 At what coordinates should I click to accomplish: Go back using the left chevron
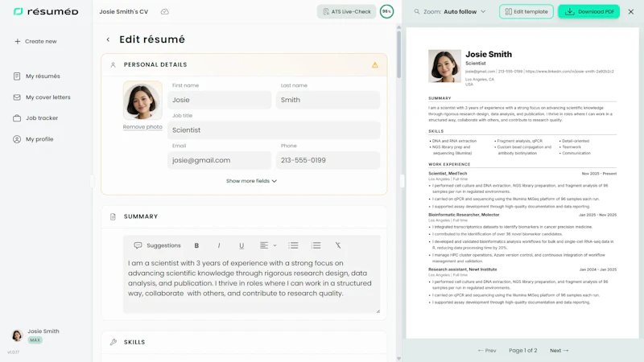[108, 39]
